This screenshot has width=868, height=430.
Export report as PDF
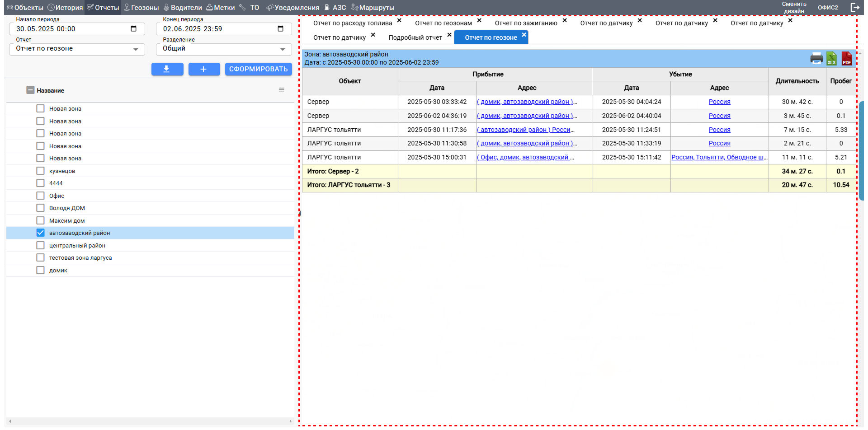click(x=846, y=59)
